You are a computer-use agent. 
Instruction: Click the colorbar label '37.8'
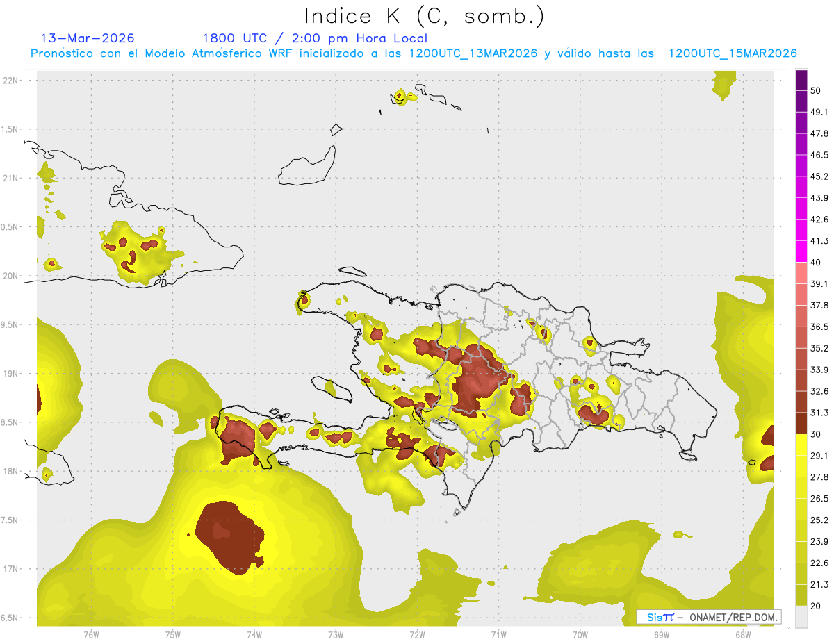(819, 306)
